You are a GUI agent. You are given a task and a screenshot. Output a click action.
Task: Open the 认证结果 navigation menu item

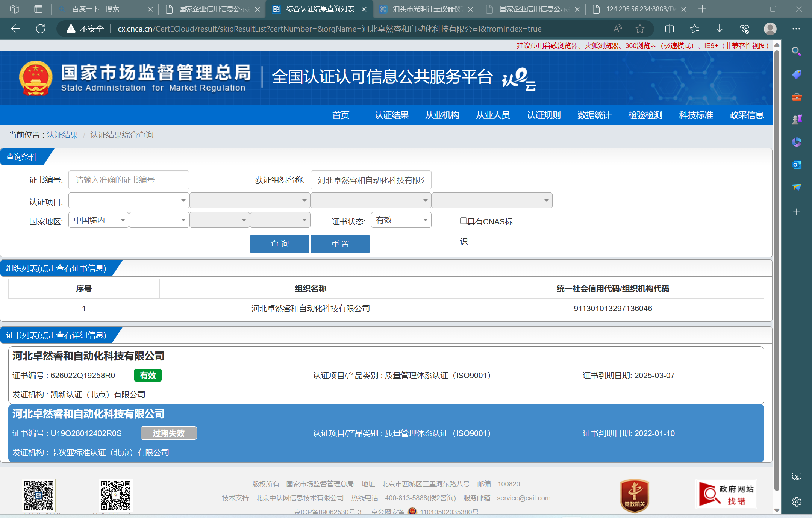coord(391,115)
